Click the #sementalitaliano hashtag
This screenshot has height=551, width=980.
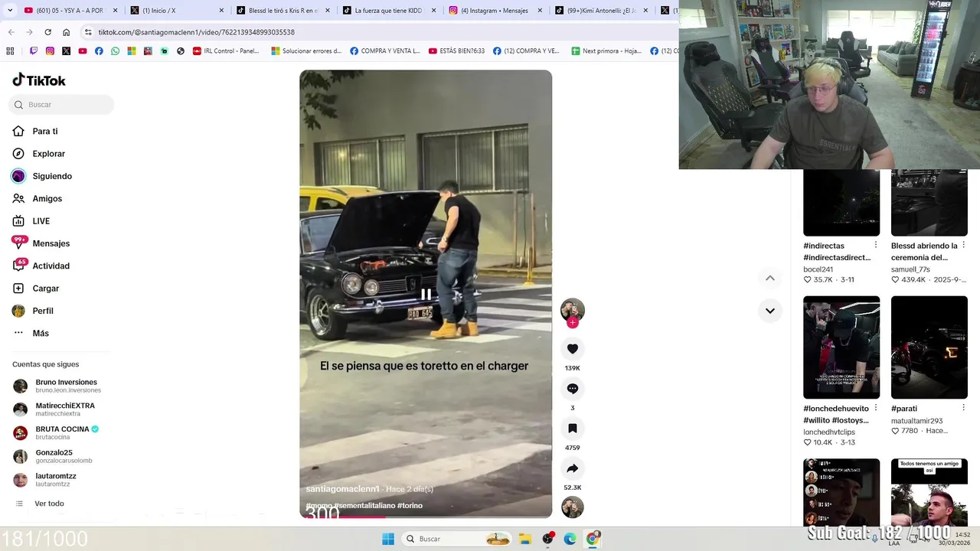pyautogui.click(x=364, y=506)
